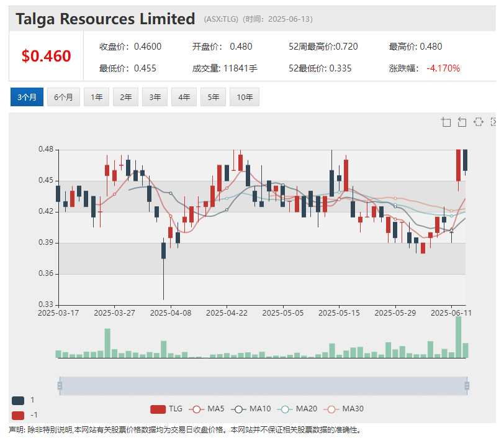504x443 pixels.
Task: Click the 0.36 y-axis label
Action: (46, 273)
